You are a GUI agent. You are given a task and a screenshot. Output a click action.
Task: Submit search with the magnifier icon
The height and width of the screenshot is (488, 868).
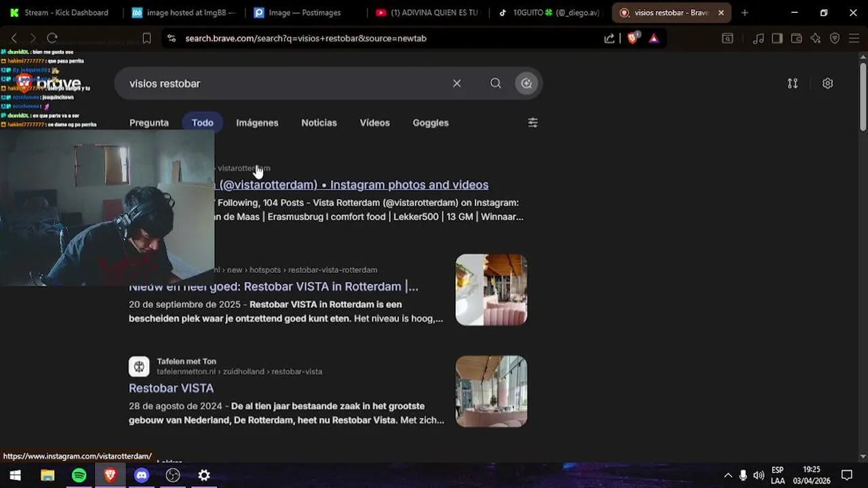click(496, 83)
